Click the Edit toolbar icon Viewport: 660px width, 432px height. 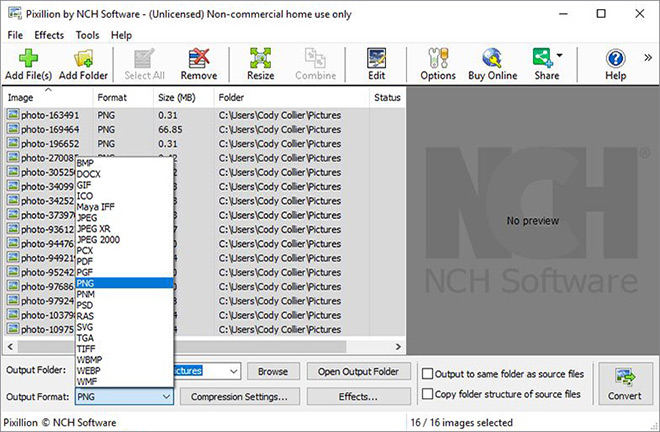click(376, 58)
